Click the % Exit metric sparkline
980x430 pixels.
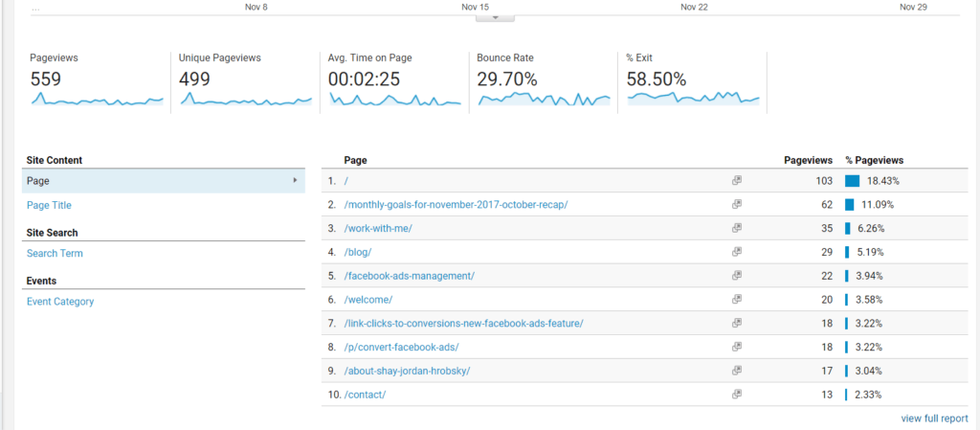693,98
